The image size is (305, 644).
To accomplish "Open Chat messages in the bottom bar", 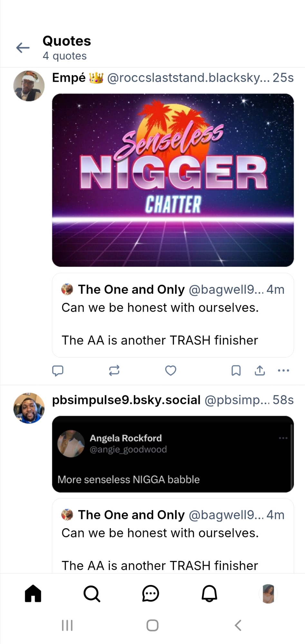I will pyautogui.click(x=150, y=593).
